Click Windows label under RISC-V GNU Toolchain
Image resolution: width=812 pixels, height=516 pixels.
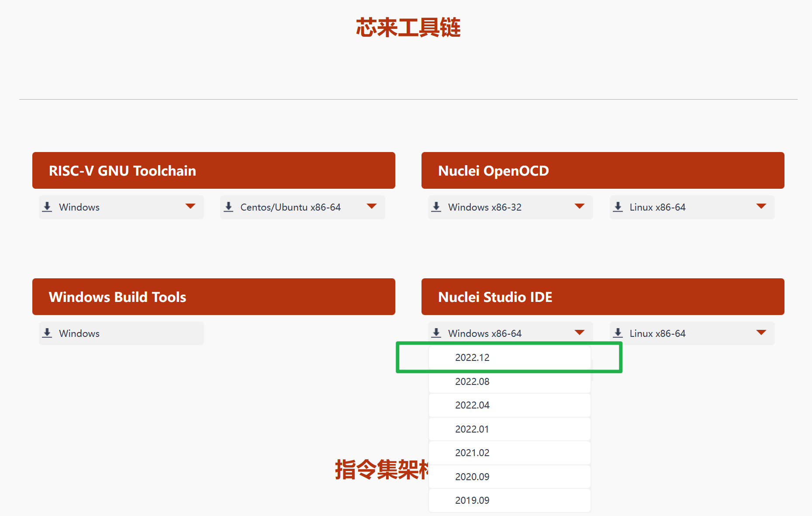[x=79, y=207]
